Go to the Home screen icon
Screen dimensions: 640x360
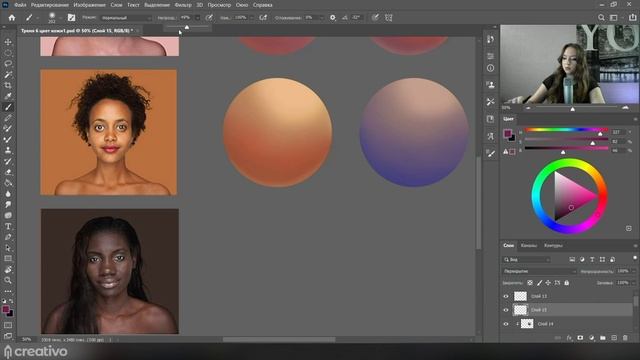(12, 18)
